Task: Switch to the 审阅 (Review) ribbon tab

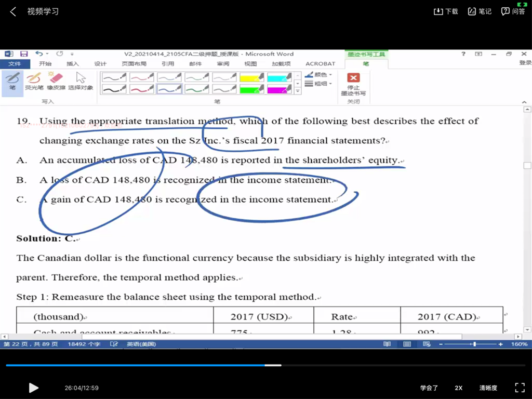Action: tap(223, 64)
